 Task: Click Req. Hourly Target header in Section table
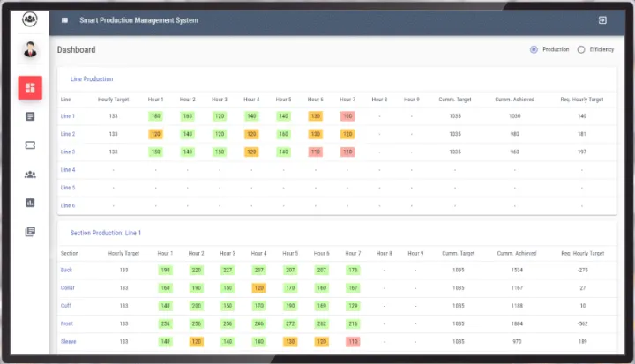pyautogui.click(x=583, y=254)
